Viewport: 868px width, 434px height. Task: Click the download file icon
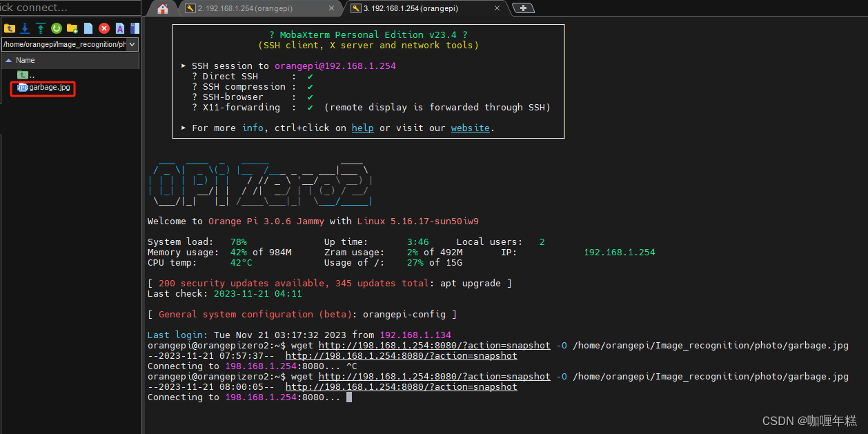pyautogui.click(x=26, y=28)
